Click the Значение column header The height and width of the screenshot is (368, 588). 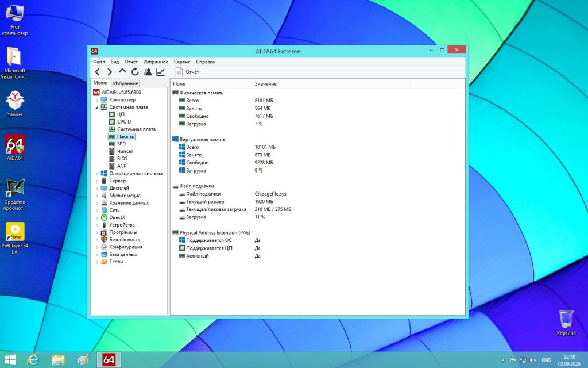pyautogui.click(x=265, y=84)
